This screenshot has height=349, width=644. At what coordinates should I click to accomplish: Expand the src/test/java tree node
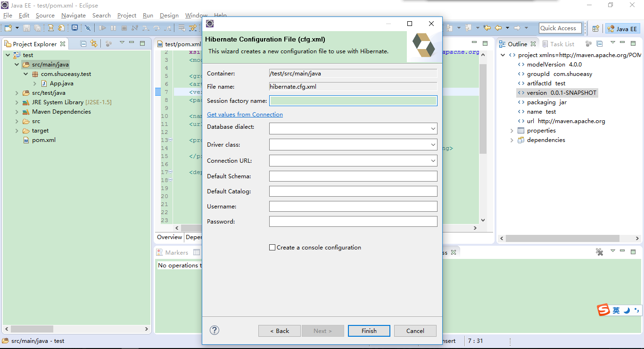17,93
